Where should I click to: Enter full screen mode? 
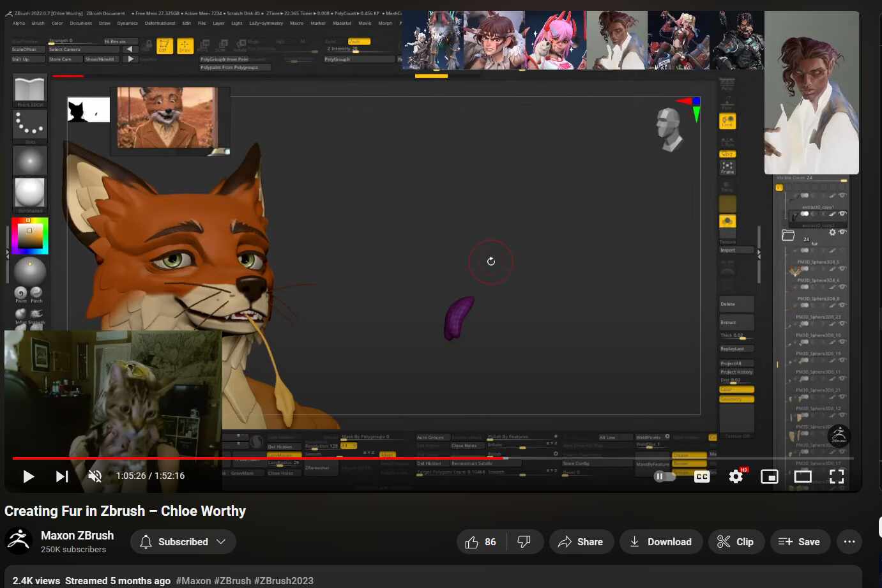coord(837,476)
